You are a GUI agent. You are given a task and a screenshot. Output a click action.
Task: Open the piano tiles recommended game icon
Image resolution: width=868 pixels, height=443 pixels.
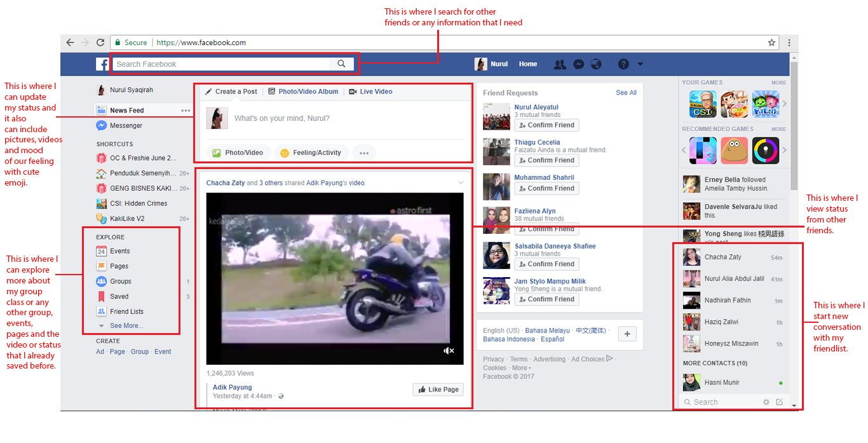(703, 151)
